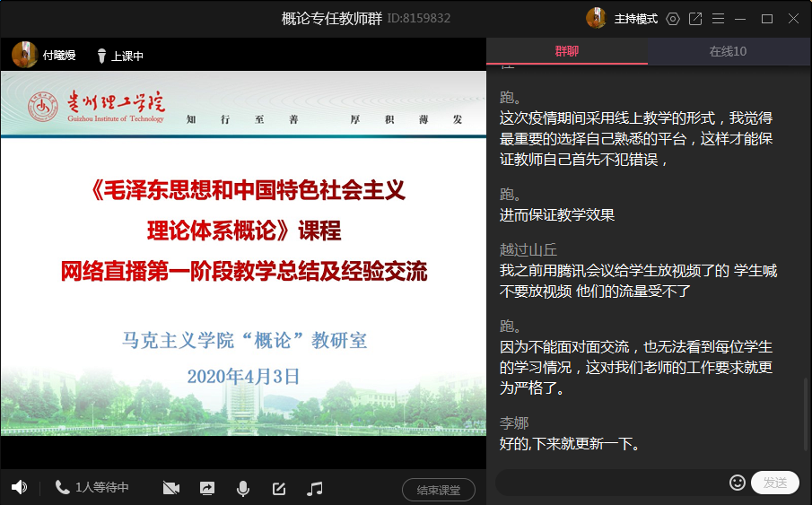Click the 发送 send button

coord(774,483)
